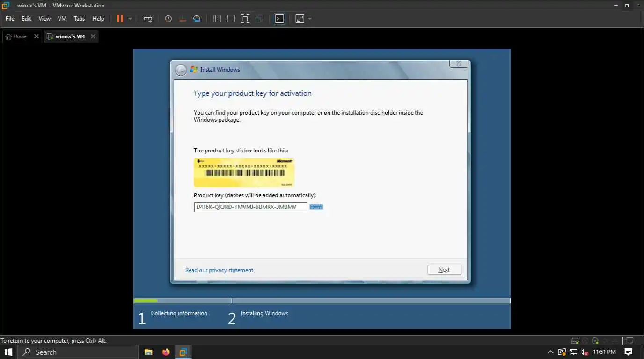The width and height of the screenshot is (644, 359).
Task: Click the muted volume tray icon
Action: pyautogui.click(x=584, y=352)
